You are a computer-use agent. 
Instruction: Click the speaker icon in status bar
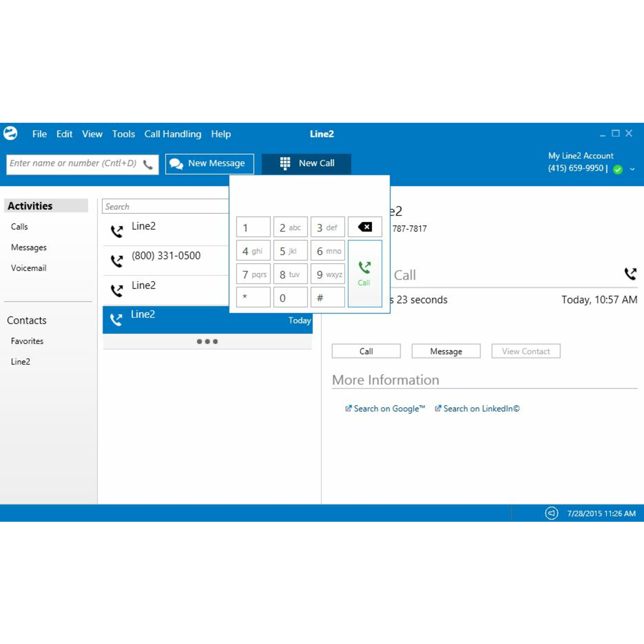pos(551,513)
